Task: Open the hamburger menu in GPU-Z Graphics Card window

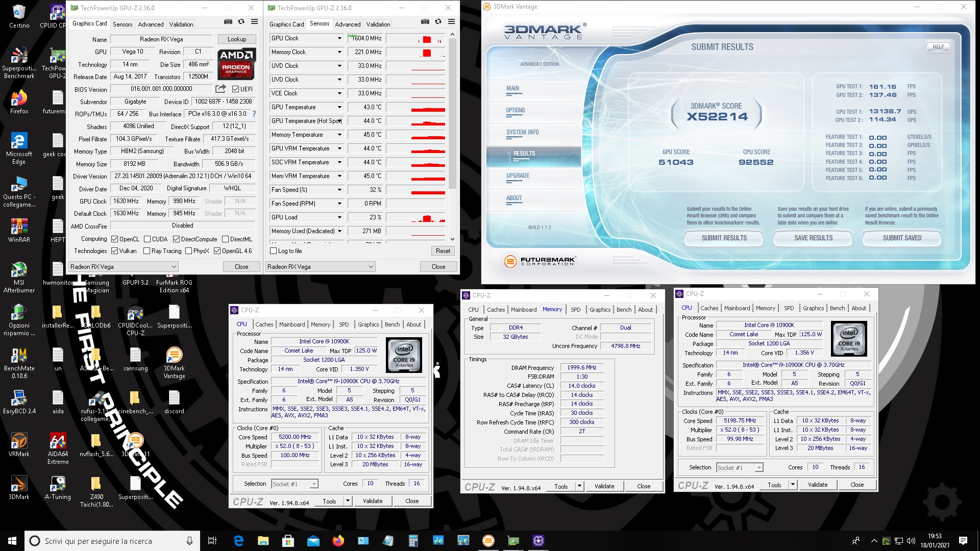Action: click(x=254, y=22)
